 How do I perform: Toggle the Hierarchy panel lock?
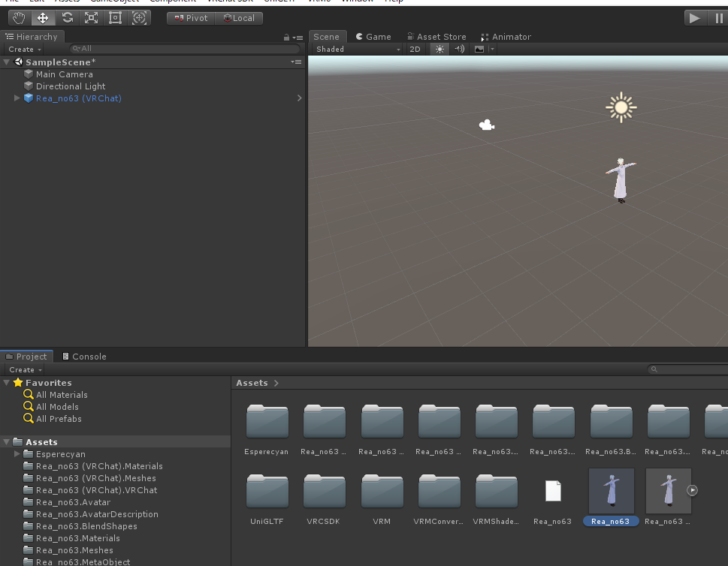[x=286, y=38]
